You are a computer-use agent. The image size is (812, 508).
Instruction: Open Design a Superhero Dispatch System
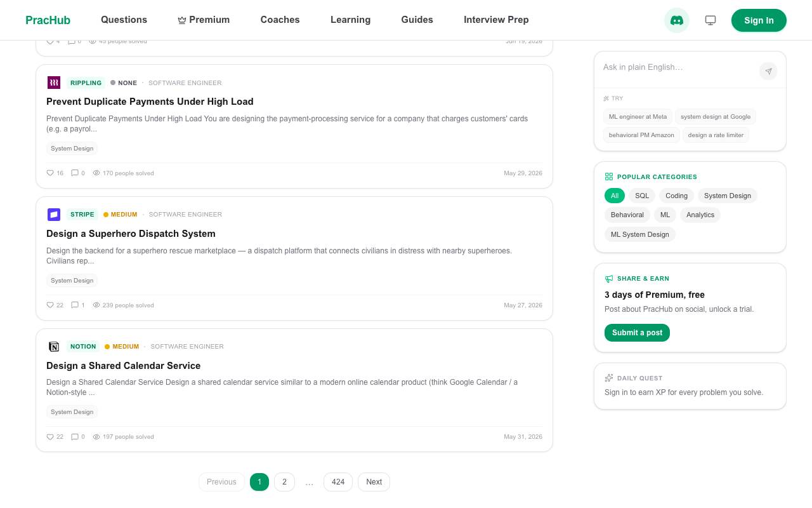point(131,234)
